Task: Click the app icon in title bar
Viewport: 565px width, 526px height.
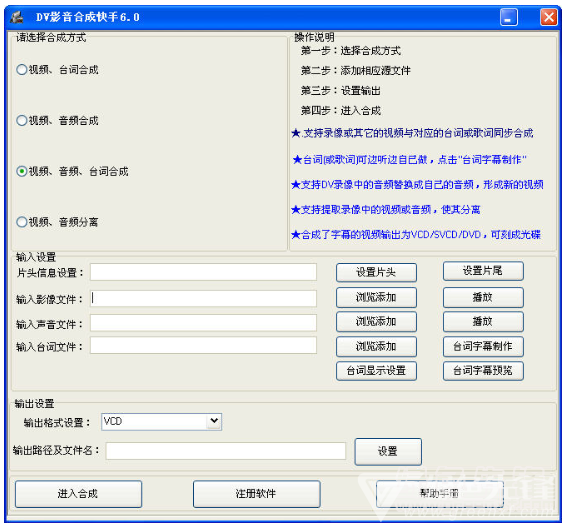Action: click(x=17, y=17)
